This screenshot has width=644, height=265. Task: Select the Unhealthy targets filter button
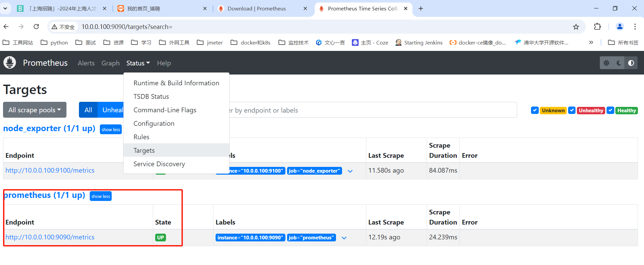[x=111, y=110]
